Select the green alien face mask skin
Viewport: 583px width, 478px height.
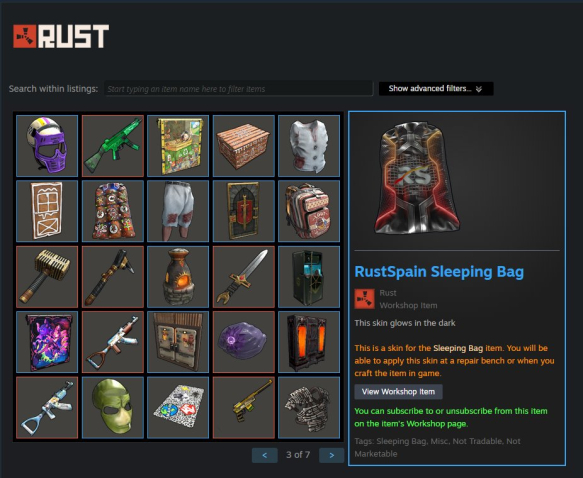pos(113,407)
